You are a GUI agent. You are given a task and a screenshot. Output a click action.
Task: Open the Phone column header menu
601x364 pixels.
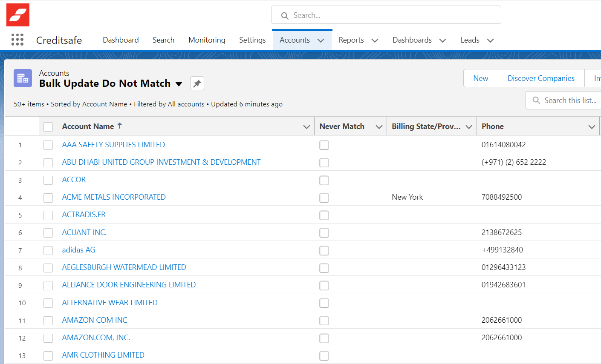[x=592, y=126]
